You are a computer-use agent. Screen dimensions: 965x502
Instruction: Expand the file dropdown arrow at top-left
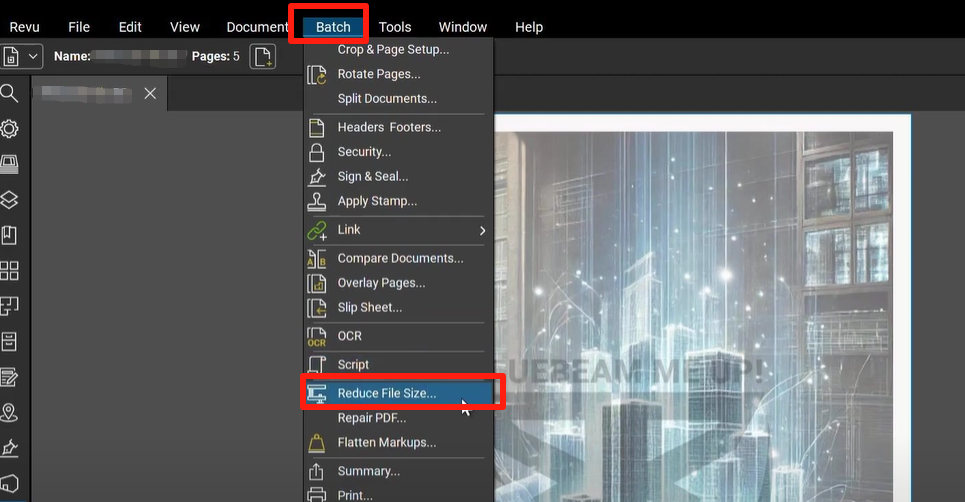pos(34,57)
